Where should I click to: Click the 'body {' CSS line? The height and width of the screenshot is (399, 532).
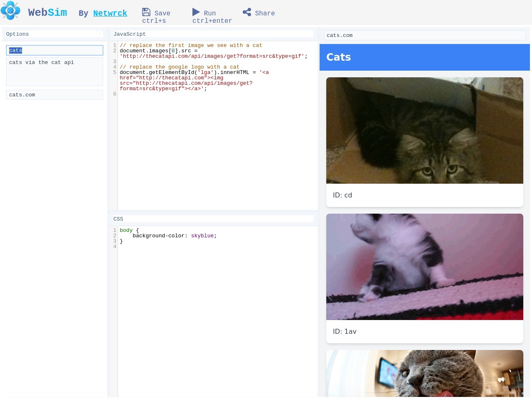click(x=129, y=230)
